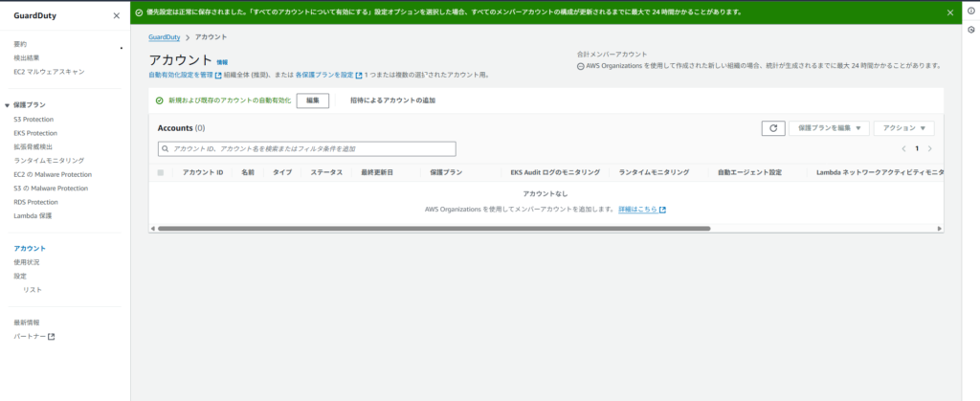
Task: Click the 情報 info link beside アカウント heading
Action: 222,62
